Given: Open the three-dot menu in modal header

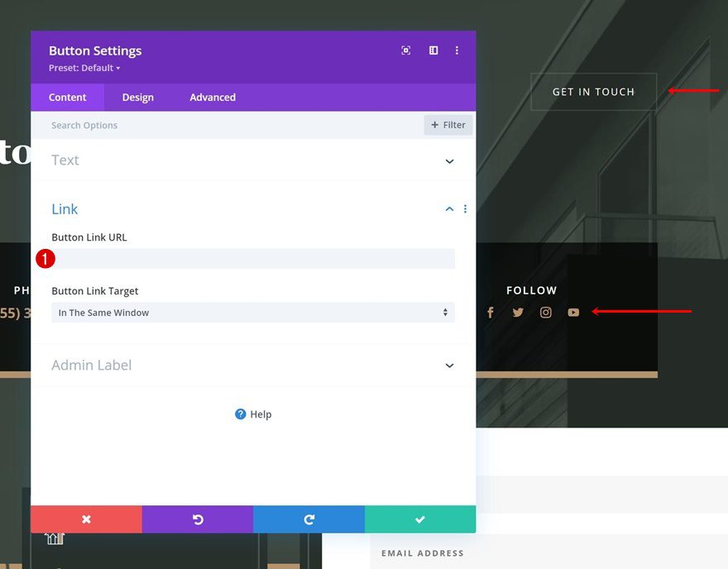Looking at the screenshot, I should tap(457, 50).
